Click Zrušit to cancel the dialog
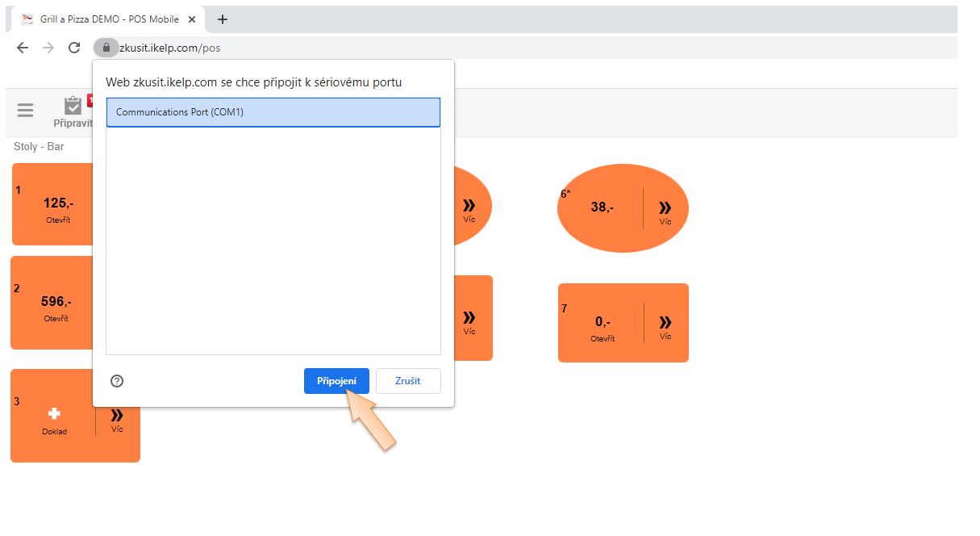This screenshot has height=536, width=980. pos(408,381)
